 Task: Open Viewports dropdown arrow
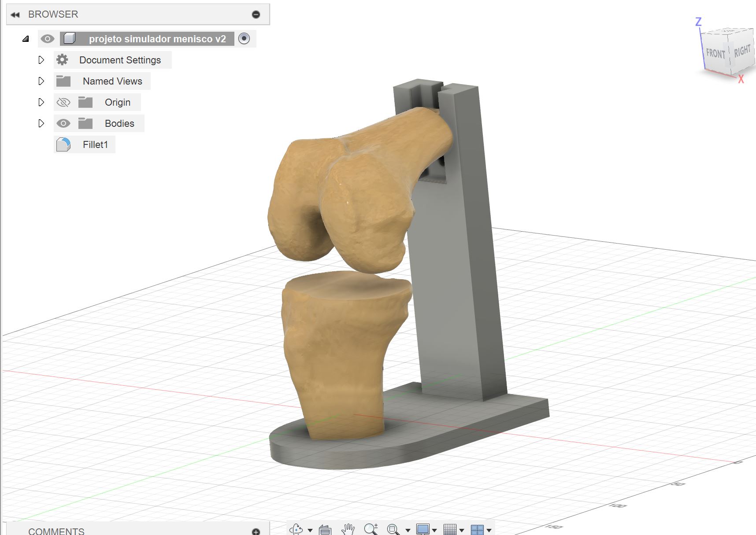pyautogui.click(x=489, y=530)
